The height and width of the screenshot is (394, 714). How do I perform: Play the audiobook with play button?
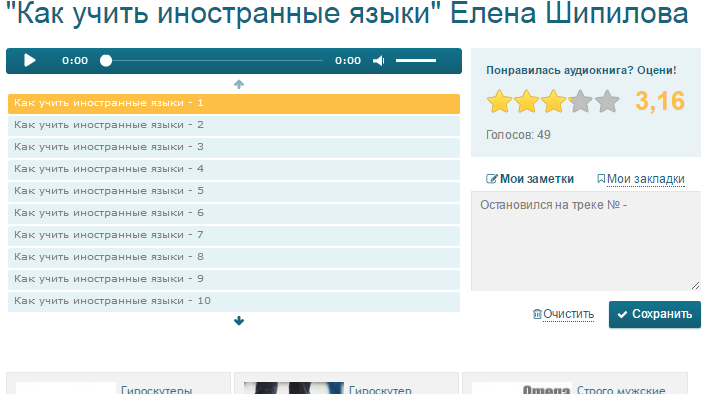tap(30, 61)
